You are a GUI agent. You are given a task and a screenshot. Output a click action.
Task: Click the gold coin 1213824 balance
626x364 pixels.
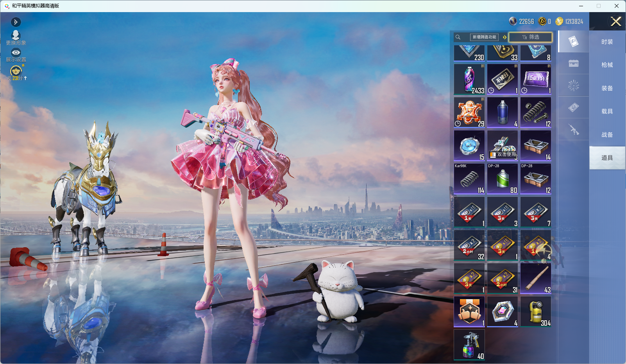[569, 21]
